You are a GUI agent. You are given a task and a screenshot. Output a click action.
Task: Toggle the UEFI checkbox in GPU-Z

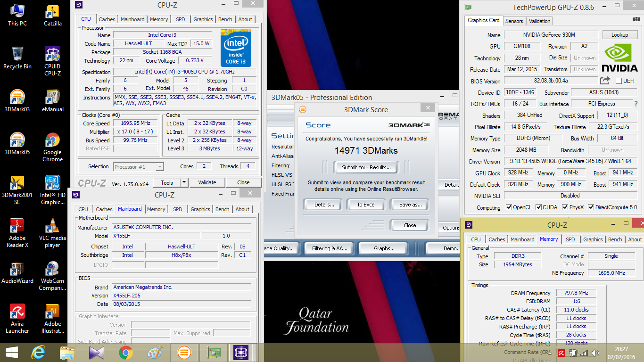pyautogui.click(x=619, y=81)
